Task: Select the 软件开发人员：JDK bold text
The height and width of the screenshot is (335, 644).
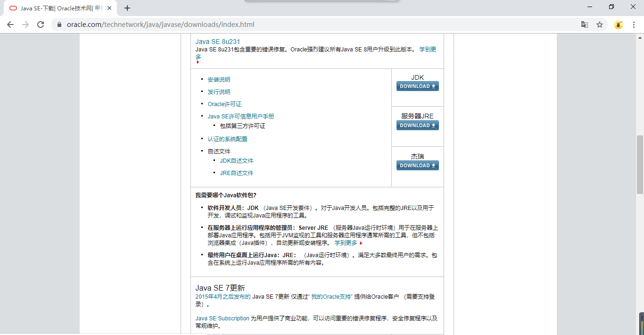Action: coord(233,208)
